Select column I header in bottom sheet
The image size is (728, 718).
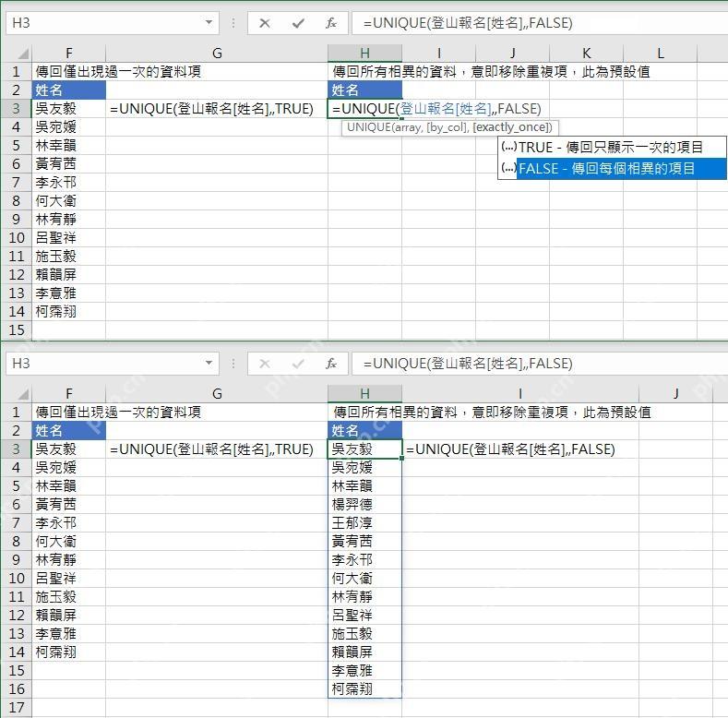coord(520,394)
